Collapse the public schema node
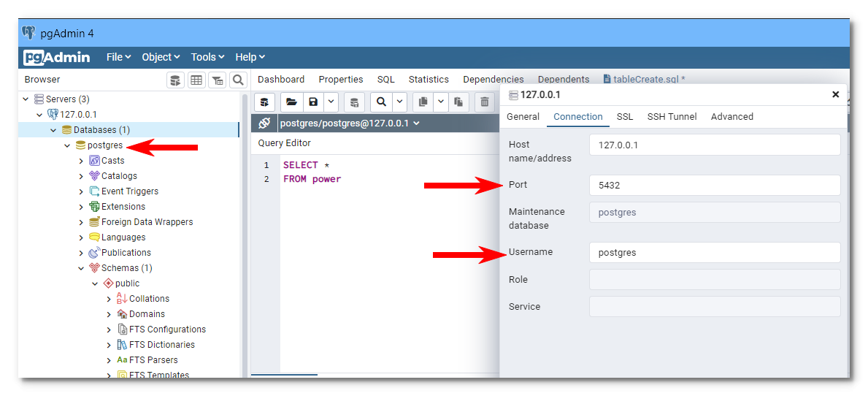This screenshot has width=868, height=396. (x=95, y=283)
